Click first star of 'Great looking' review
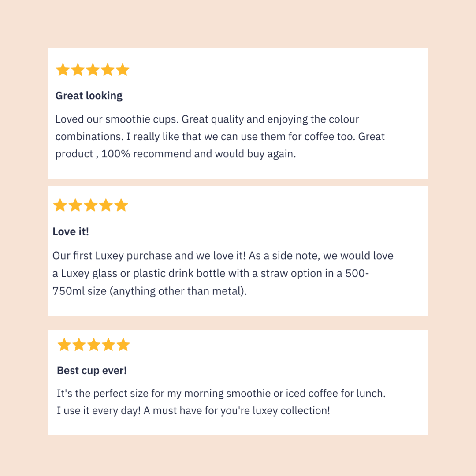Viewport: 476px width, 476px height. 63,70
